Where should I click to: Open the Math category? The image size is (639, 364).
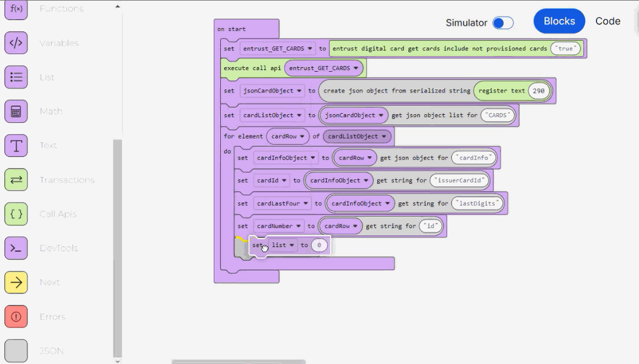pyautogui.click(x=15, y=111)
